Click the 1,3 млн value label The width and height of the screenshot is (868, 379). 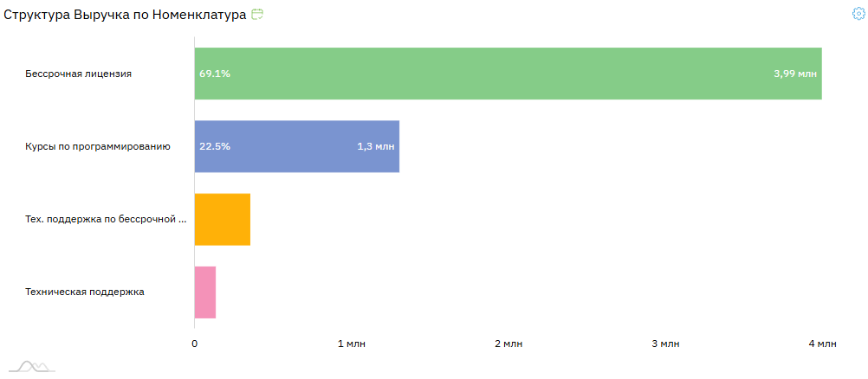point(377,146)
